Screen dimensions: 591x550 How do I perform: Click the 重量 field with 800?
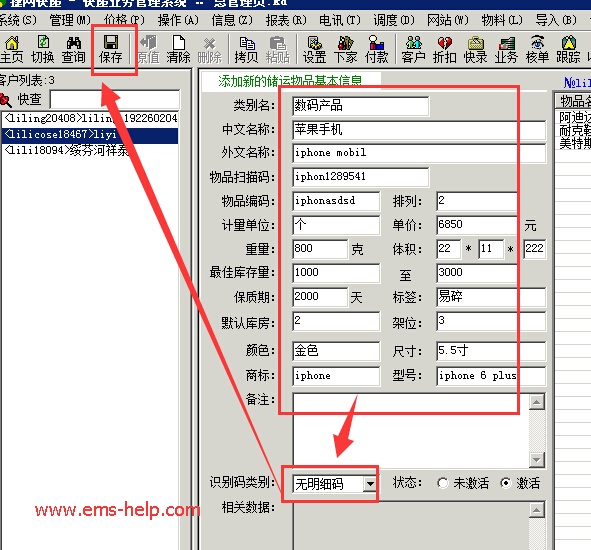[320, 249]
